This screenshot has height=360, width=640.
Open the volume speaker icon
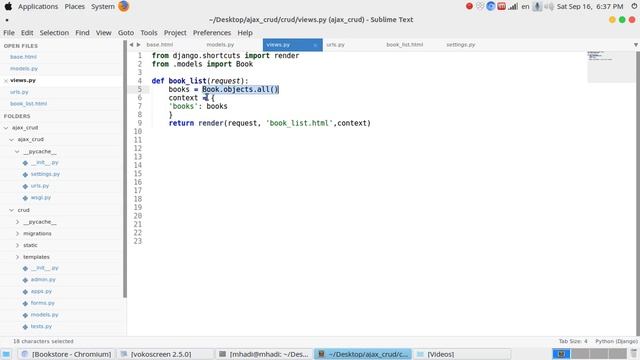click(x=549, y=7)
